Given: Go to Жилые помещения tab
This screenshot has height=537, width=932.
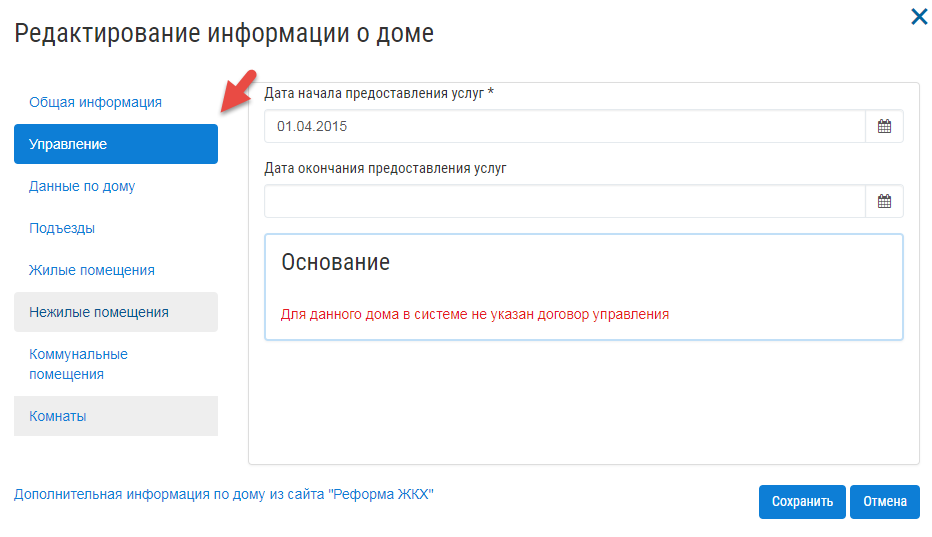Looking at the screenshot, I should [x=92, y=270].
